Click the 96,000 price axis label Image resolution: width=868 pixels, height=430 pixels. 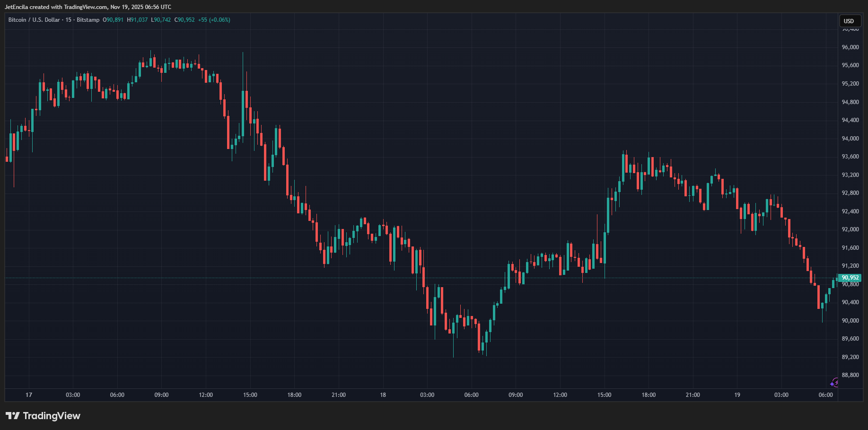click(x=850, y=47)
